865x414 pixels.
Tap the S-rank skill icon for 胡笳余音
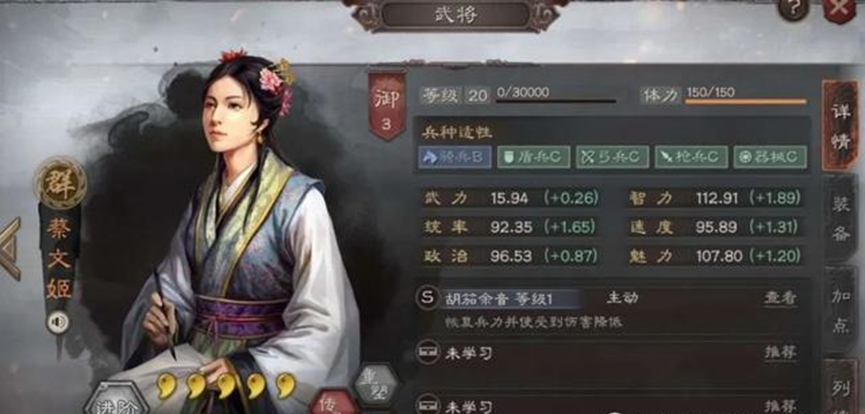click(428, 298)
